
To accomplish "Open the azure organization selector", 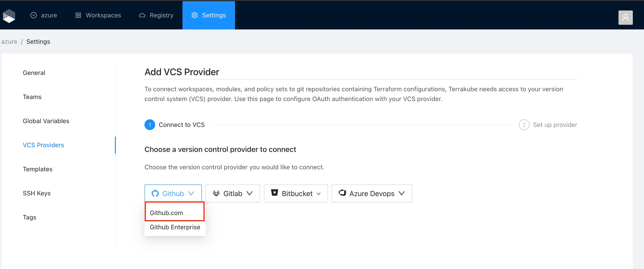I will tap(44, 15).
